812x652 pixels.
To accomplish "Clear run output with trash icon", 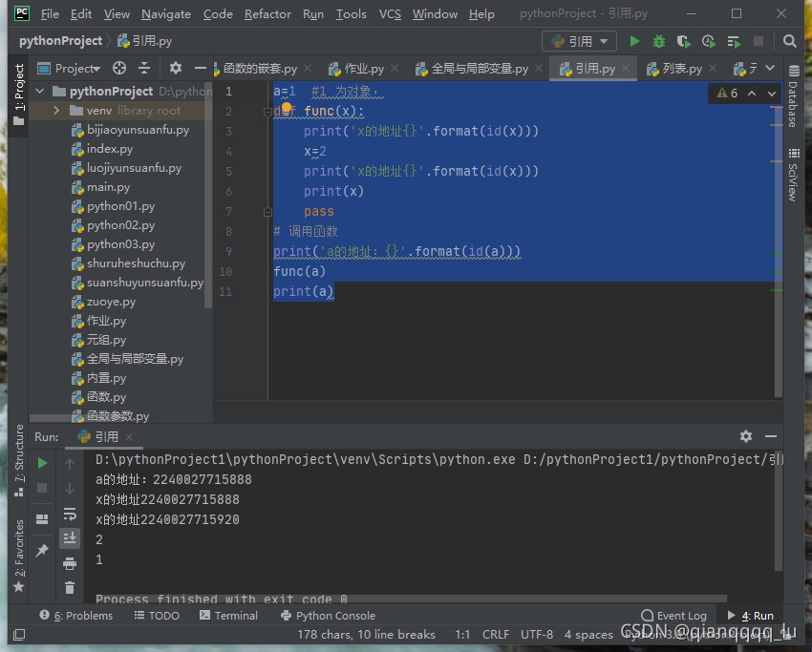I will point(70,588).
